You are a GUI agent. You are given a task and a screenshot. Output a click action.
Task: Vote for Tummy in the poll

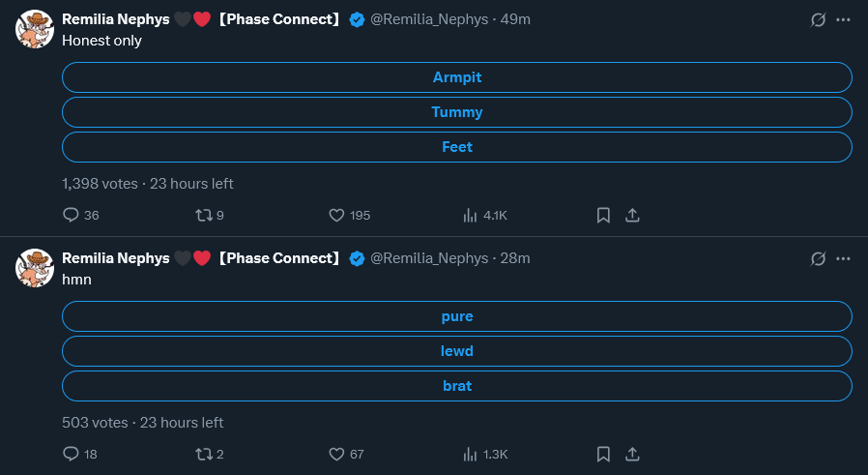coord(456,112)
